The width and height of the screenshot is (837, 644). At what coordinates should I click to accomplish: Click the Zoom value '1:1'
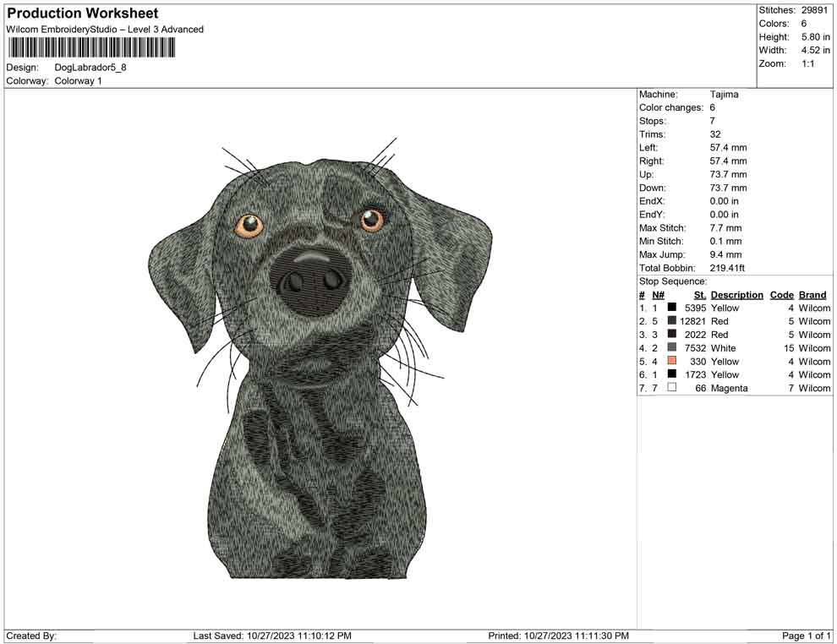pos(807,63)
